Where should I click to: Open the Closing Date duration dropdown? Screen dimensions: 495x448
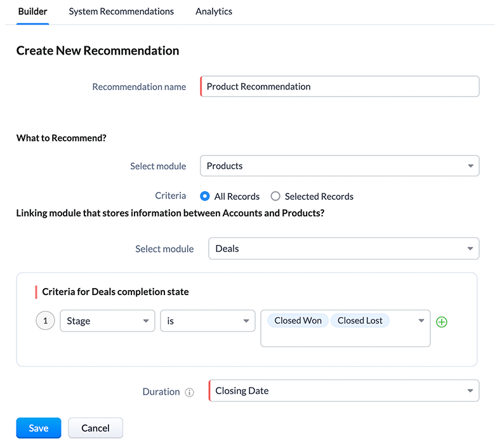click(x=344, y=390)
